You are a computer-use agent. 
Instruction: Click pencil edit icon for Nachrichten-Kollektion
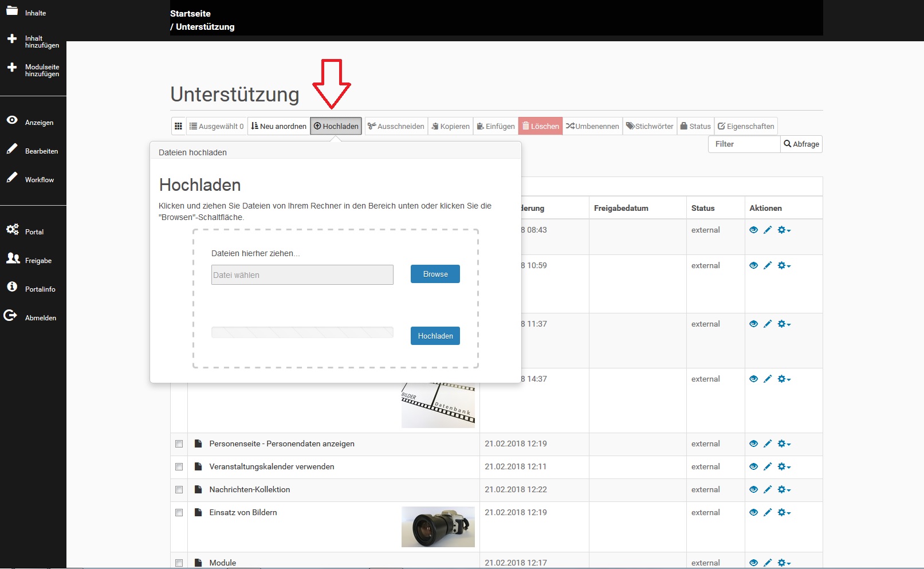768,489
